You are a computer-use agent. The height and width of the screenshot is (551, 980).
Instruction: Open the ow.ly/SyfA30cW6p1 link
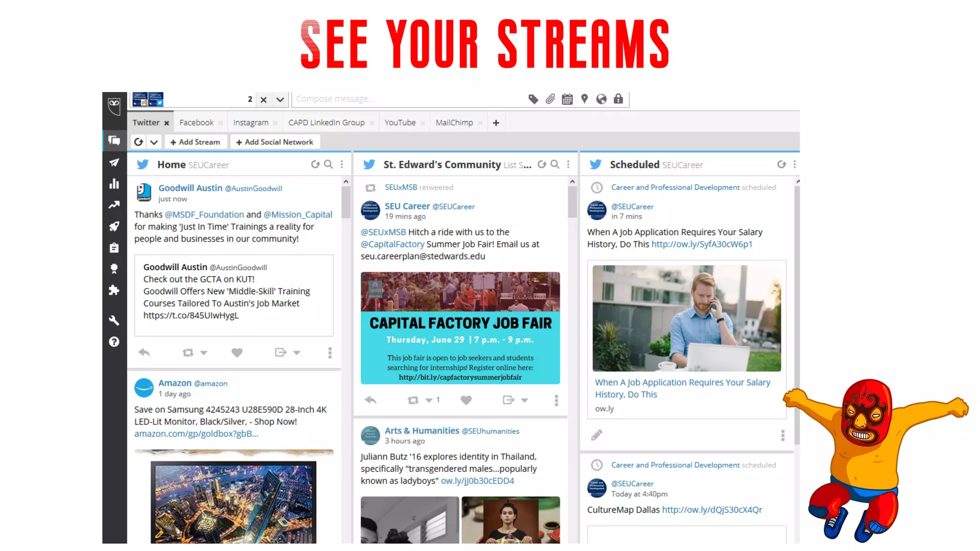pos(702,244)
